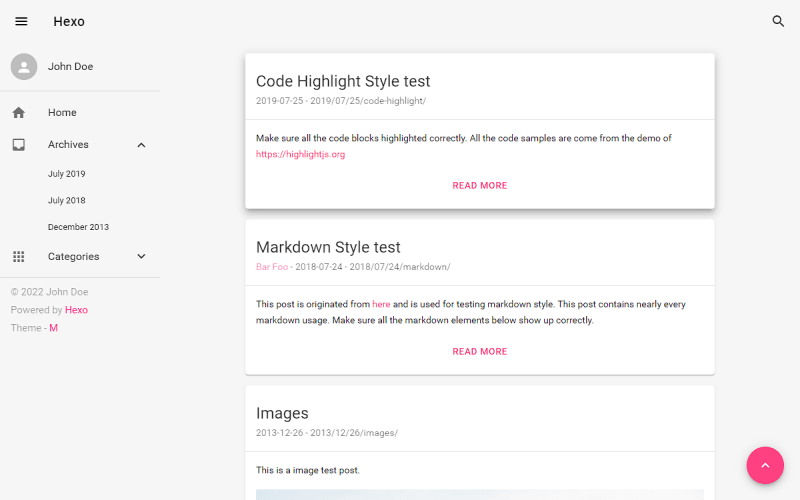Read more of Markdown Style post
This screenshot has width=800, height=500.
click(x=479, y=352)
